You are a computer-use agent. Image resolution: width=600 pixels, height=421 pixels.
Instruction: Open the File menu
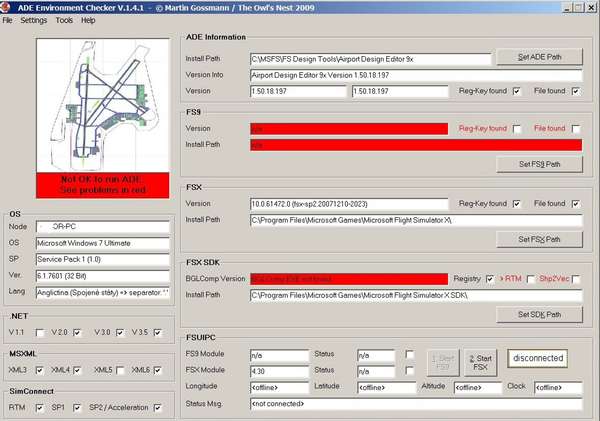[x=8, y=20]
